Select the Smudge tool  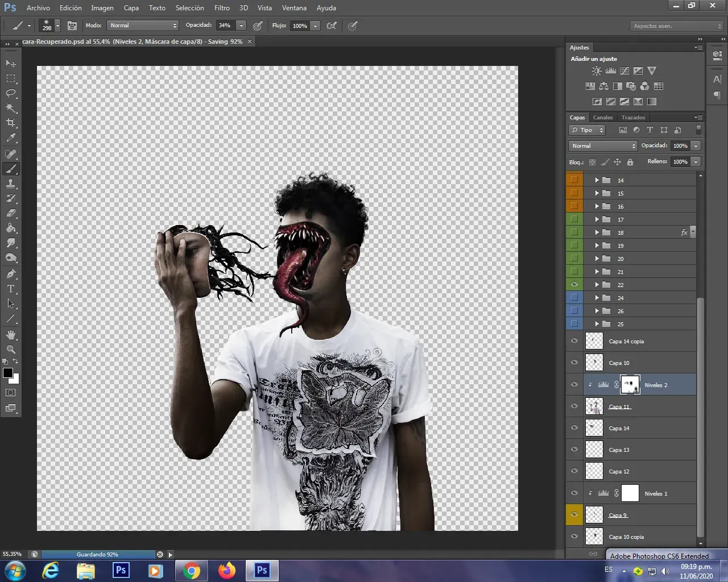coord(11,243)
